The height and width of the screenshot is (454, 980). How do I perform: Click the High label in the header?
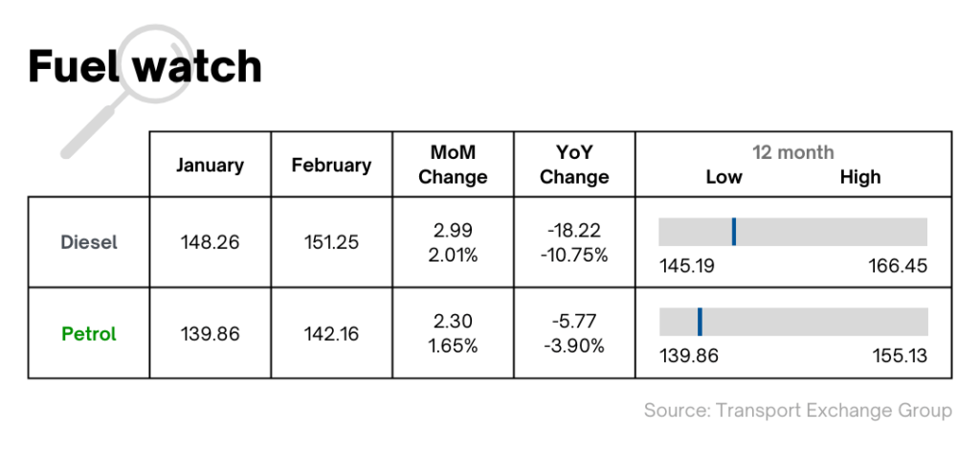tap(860, 177)
